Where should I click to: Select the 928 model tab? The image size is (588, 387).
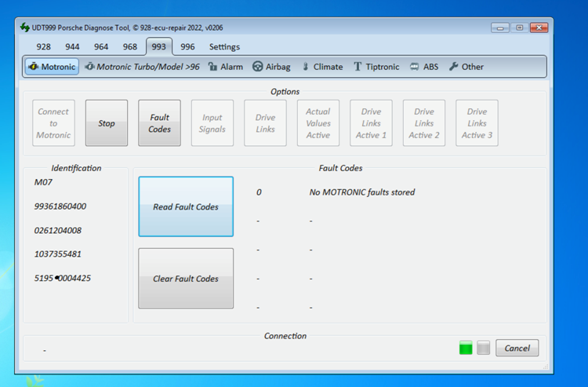click(x=43, y=46)
